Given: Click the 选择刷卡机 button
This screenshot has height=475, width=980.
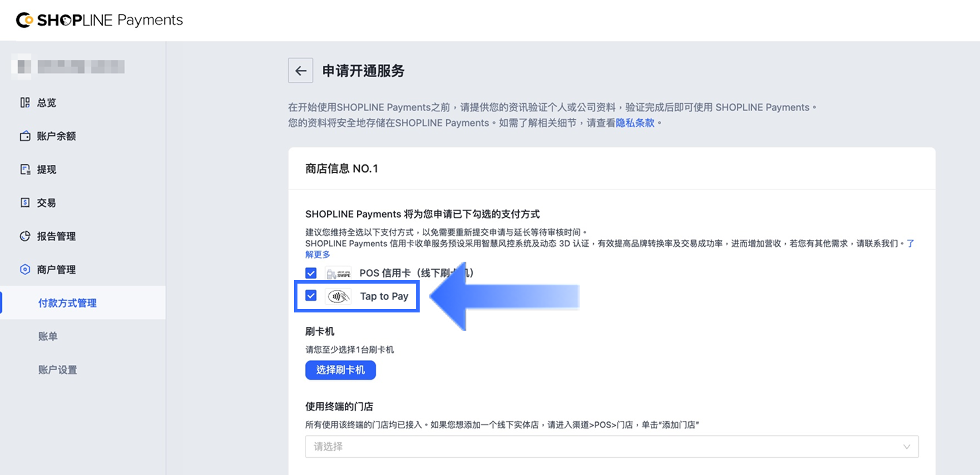Looking at the screenshot, I should point(341,370).
